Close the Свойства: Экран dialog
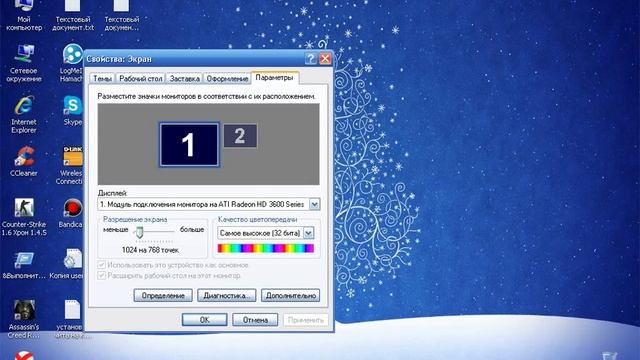Screen dimensions: 640x360 [x=325, y=59]
